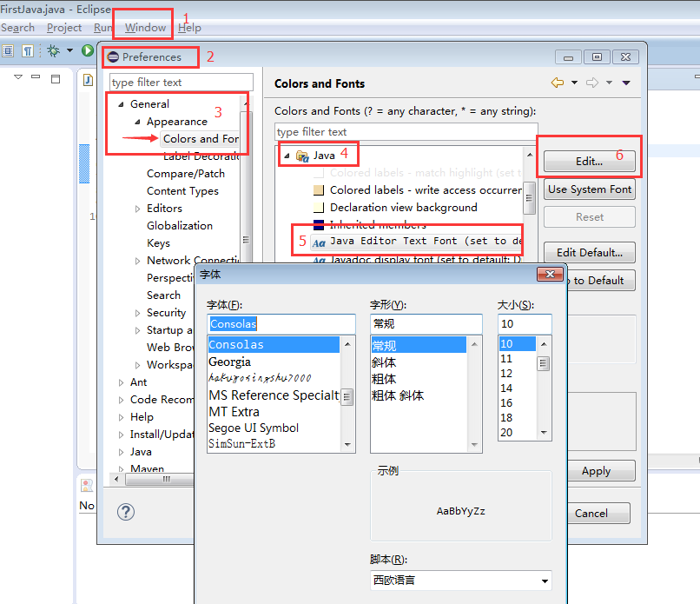The width and height of the screenshot is (700, 604).
Task: Toggle show whitespace characters pilcrow icon
Action: pyautogui.click(x=28, y=51)
